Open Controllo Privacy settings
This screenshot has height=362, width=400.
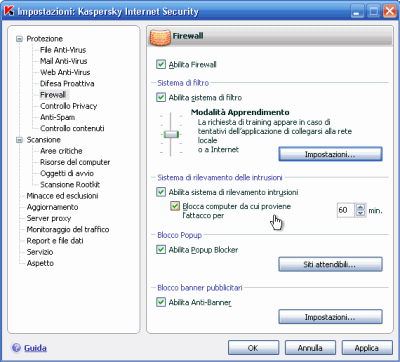[x=68, y=106]
